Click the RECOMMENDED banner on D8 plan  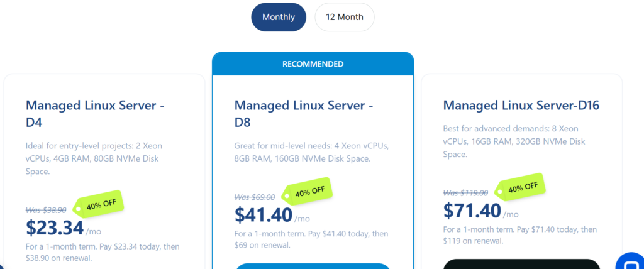(x=313, y=64)
